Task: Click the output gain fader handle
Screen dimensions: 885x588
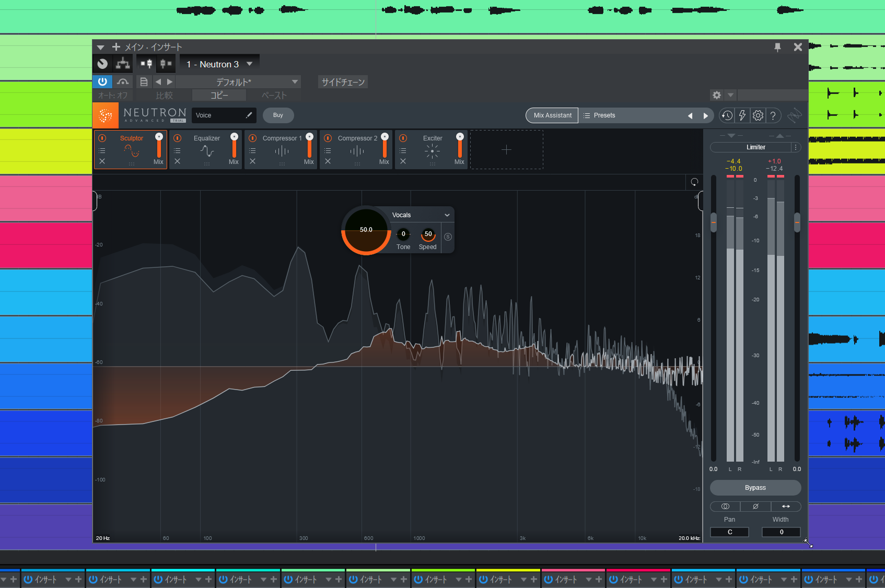Action: click(797, 222)
